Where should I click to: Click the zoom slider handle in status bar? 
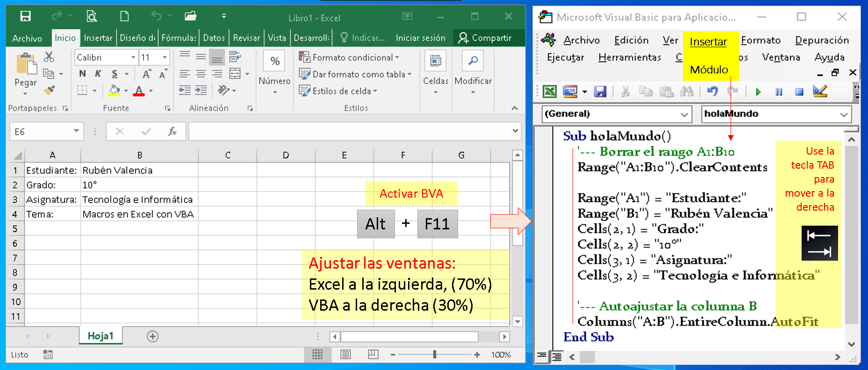pyautogui.click(x=435, y=355)
